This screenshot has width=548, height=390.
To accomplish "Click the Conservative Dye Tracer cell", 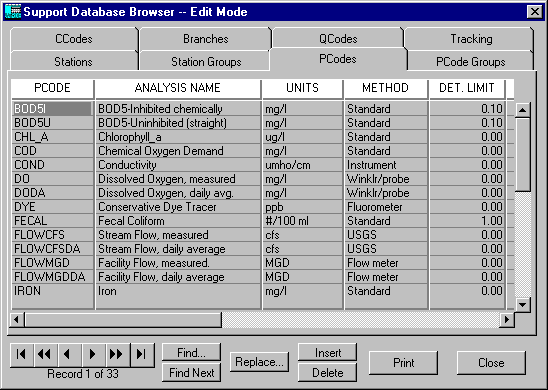I will [x=178, y=207].
